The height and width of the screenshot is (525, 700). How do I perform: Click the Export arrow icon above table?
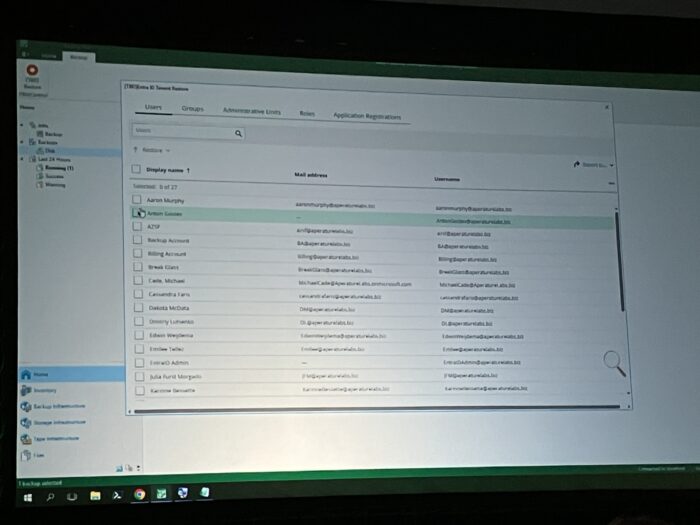[x=576, y=164]
